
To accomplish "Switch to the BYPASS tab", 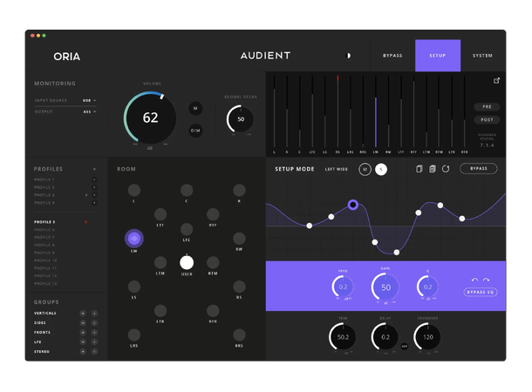I will (x=392, y=56).
